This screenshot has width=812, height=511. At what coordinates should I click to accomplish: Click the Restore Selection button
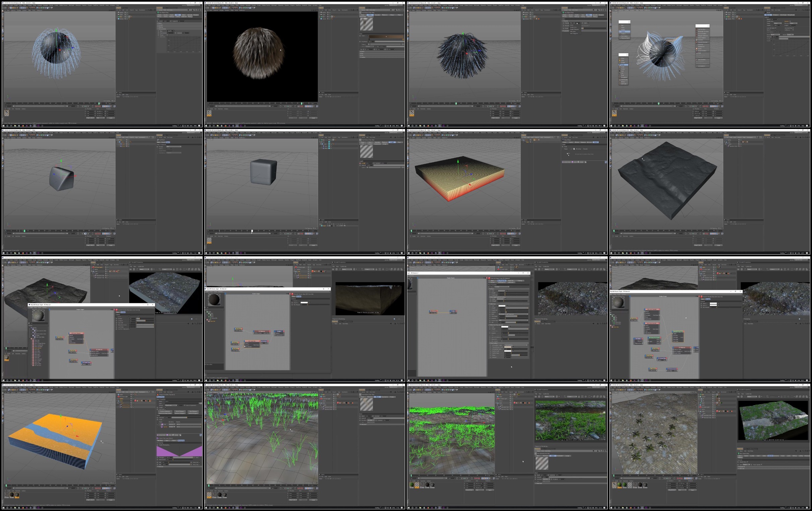pyautogui.click(x=165, y=411)
